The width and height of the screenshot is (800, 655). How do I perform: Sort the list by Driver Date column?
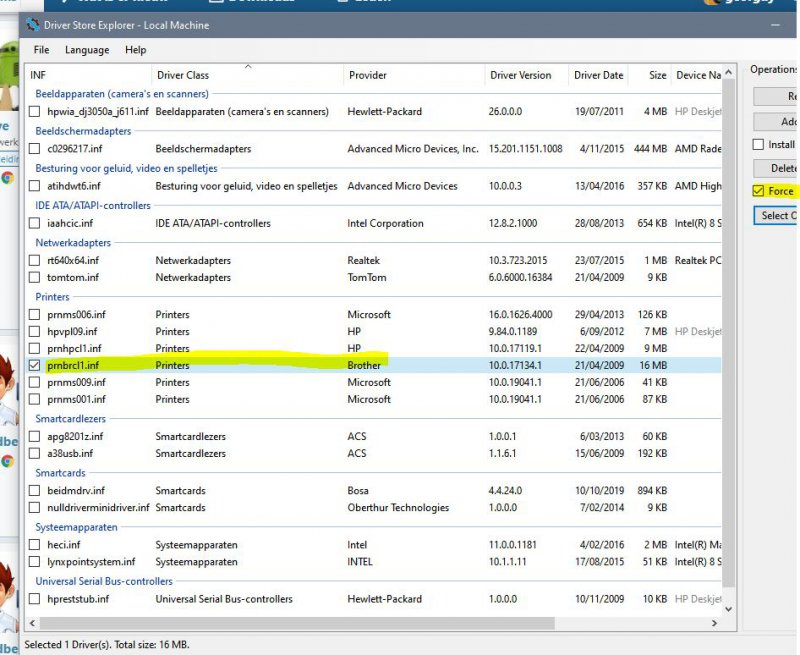[x=598, y=76]
